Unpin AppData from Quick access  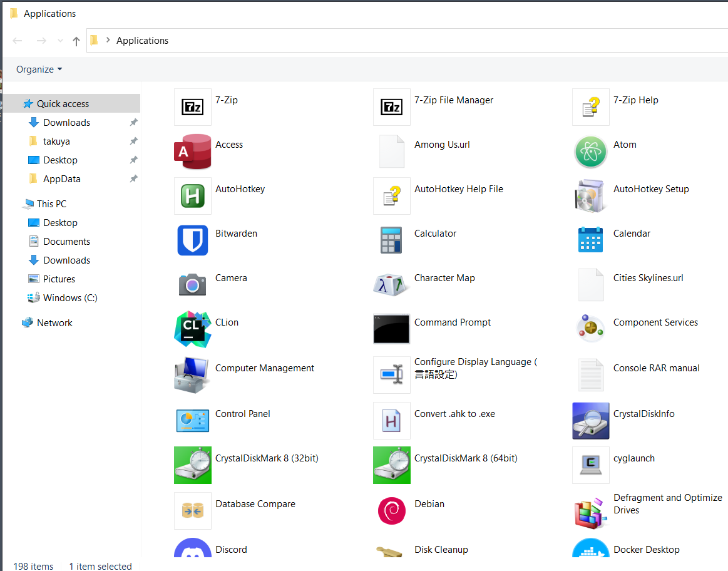[133, 178]
